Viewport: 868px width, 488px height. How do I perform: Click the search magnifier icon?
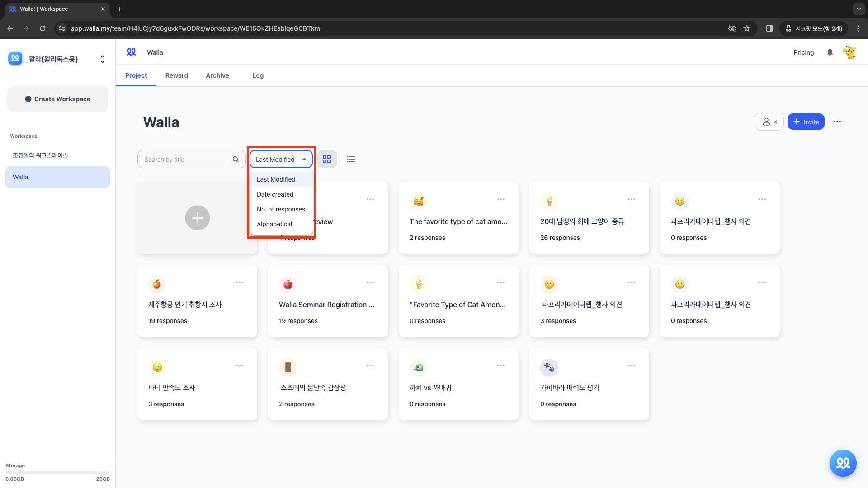(x=236, y=159)
